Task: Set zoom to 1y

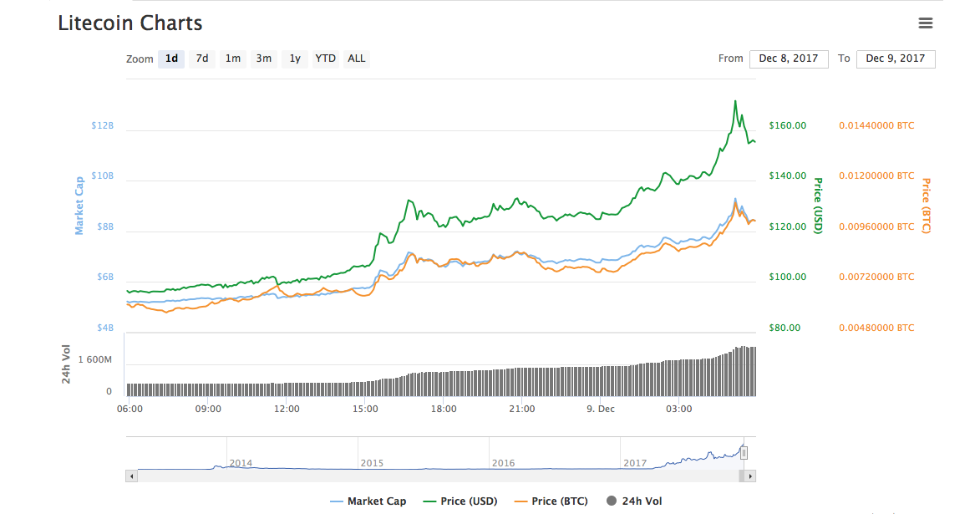Action: coord(295,59)
